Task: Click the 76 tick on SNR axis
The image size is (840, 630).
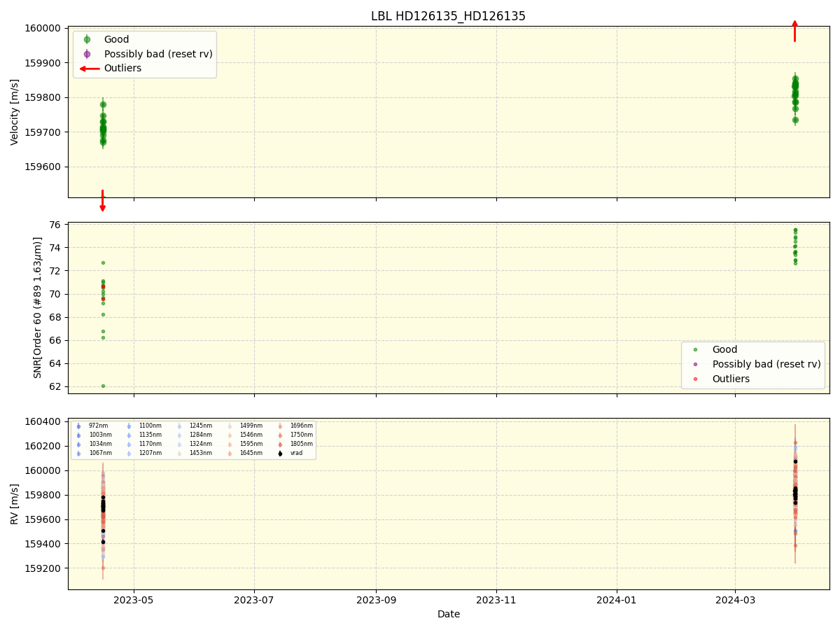Action: click(55, 225)
